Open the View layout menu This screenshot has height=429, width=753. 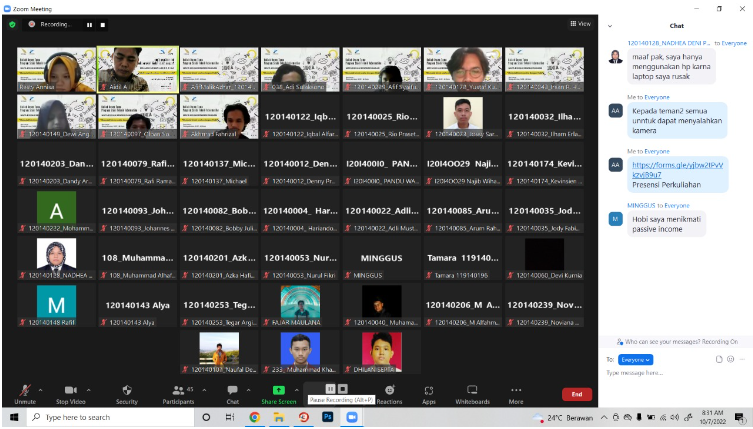click(582, 23)
